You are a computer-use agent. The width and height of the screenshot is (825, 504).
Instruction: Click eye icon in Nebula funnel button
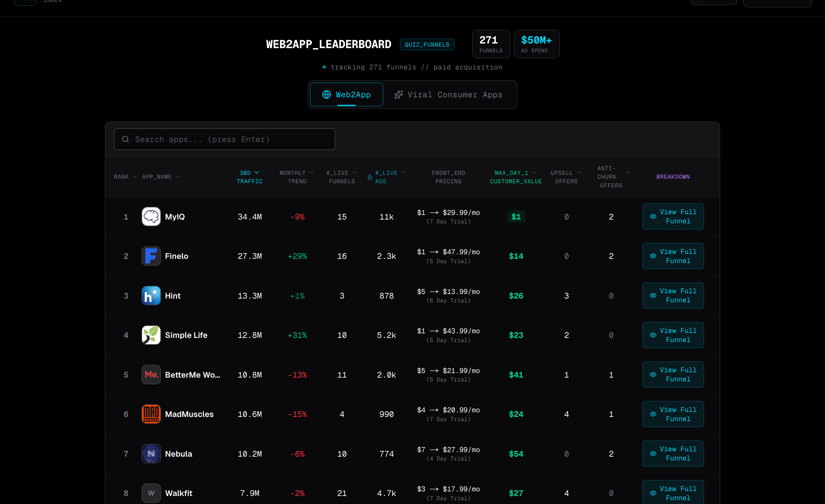653,454
